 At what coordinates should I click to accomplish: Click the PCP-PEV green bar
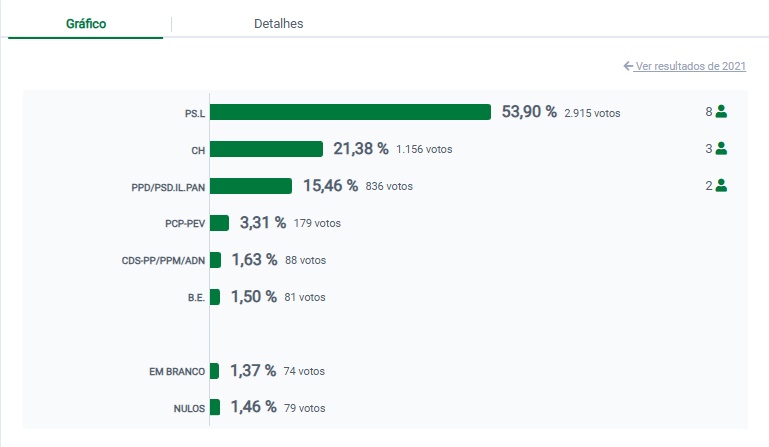(x=220, y=223)
